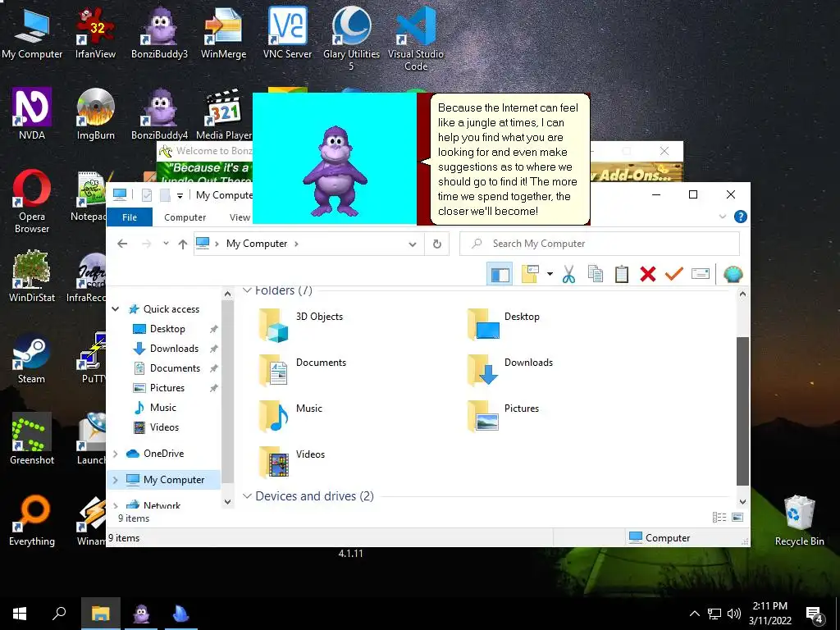Click the orange checkmark Properties icon
This screenshot has height=630, width=840.
pyautogui.click(x=674, y=274)
